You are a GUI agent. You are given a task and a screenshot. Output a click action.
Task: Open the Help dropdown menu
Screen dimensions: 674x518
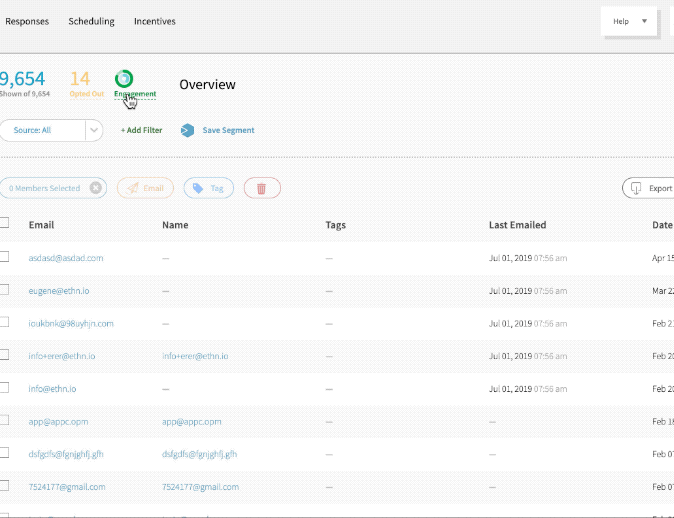pyautogui.click(x=629, y=21)
